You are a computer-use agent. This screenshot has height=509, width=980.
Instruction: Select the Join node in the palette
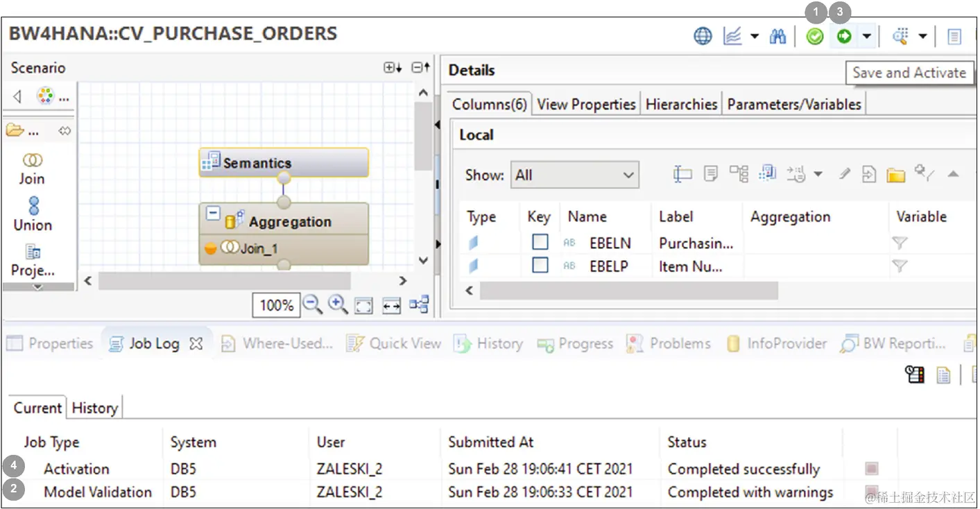click(x=33, y=169)
